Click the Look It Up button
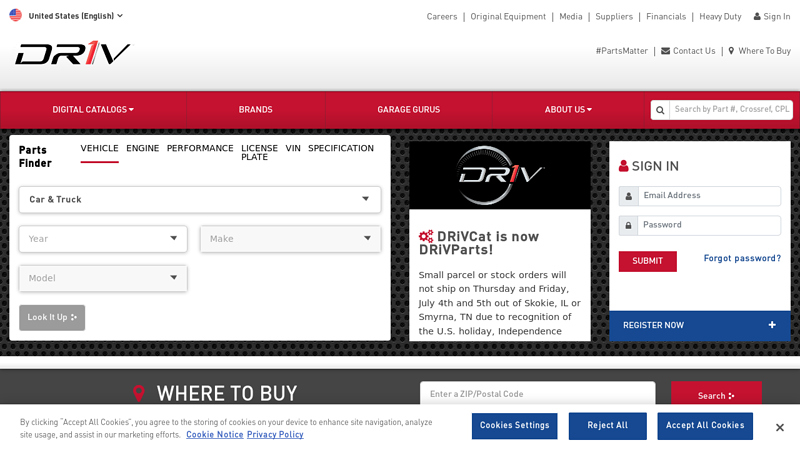This screenshot has height=450, width=800. click(52, 317)
